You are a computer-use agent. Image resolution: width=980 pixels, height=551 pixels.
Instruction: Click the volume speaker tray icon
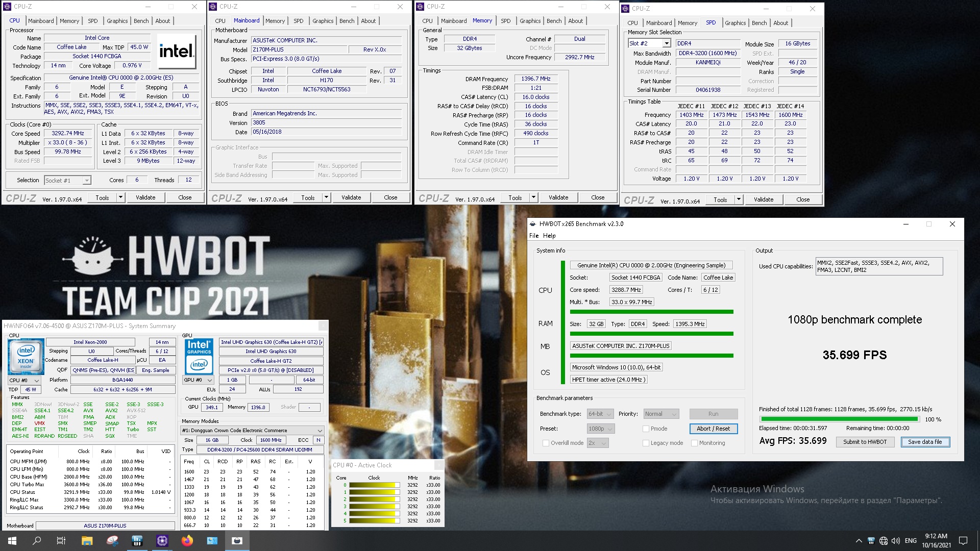tap(895, 541)
